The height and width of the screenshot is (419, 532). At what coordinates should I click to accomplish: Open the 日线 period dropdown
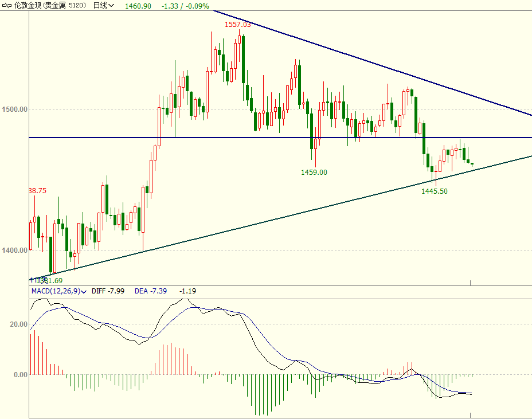[x=103, y=5]
